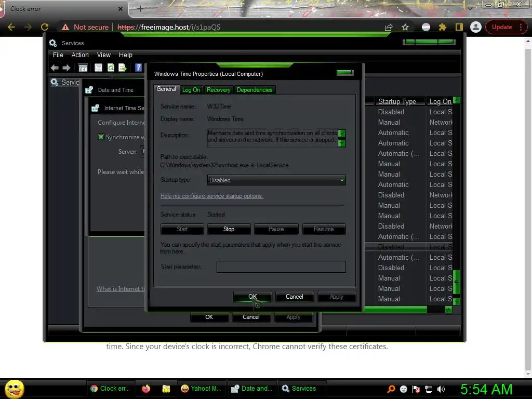Click the Log On column header

tap(440, 101)
